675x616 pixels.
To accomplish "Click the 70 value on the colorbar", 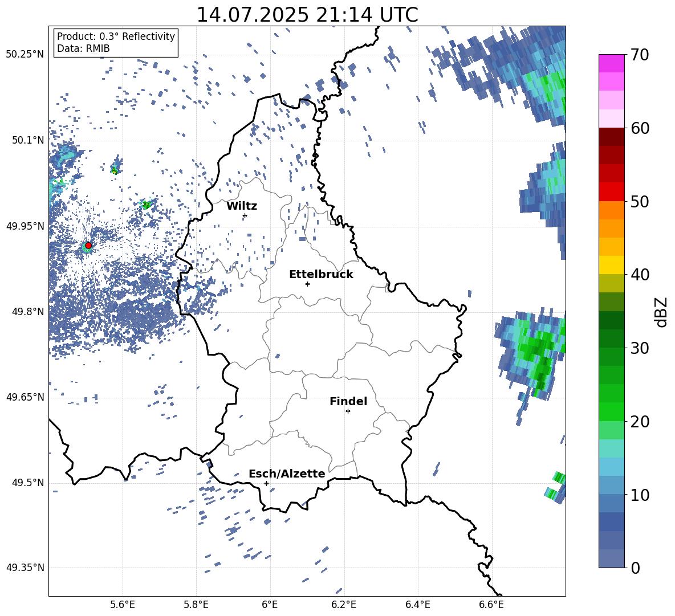I will point(640,55).
